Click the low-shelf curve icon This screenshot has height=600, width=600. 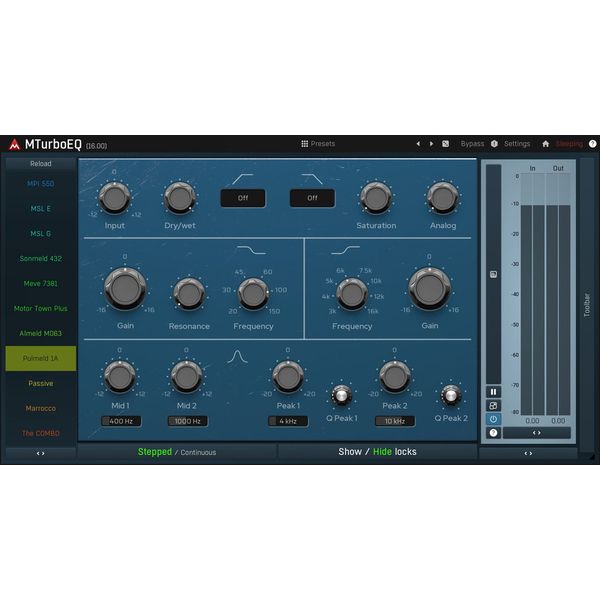(x=251, y=250)
